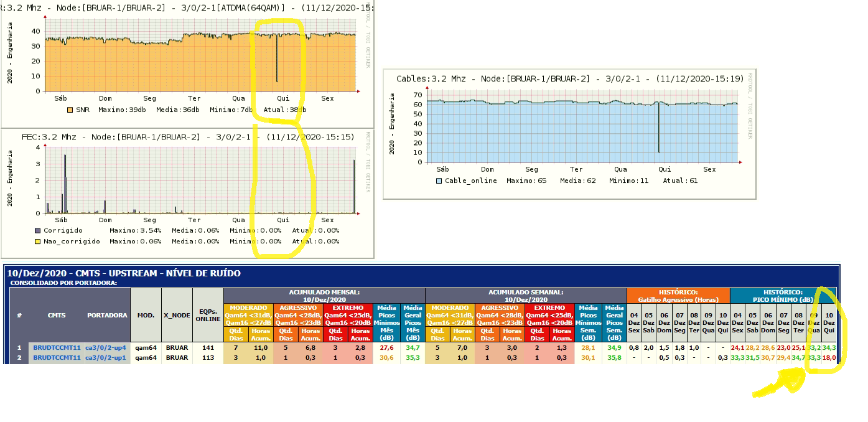Click the Nao_corrigido legend swatch
The image size is (868, 422).
click(37, 241)
